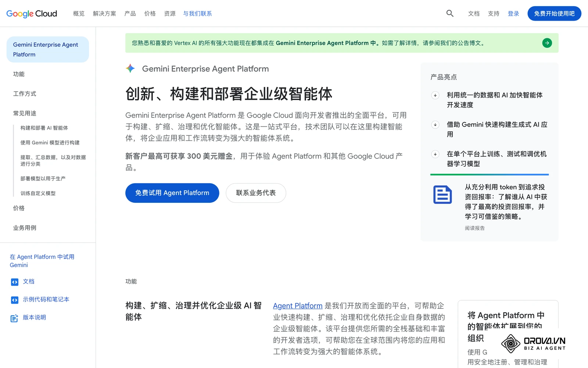Open the 示例代码和笔记本 link
588x368 pixels.
pyautogui.click(x=46, y=300)
